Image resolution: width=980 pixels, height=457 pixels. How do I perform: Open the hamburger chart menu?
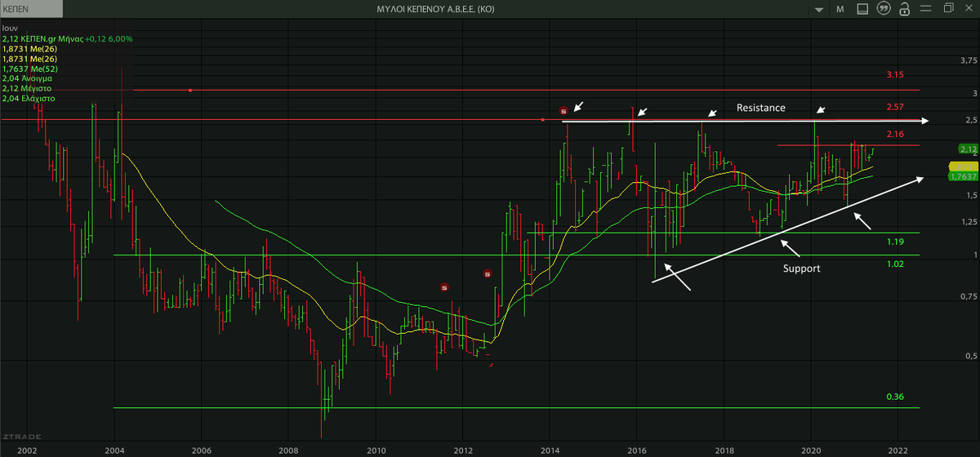(x=926, y=9)
